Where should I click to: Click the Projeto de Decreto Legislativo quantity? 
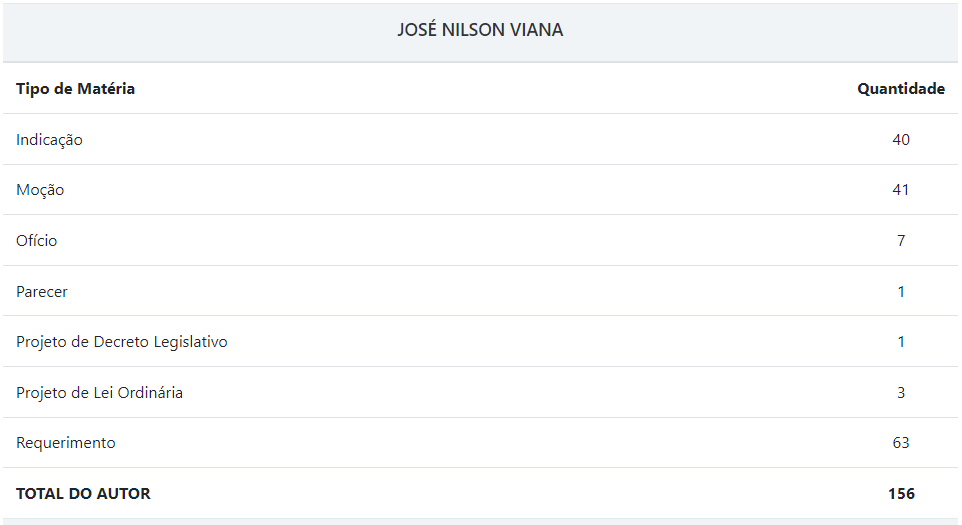(x=901, y=342)
